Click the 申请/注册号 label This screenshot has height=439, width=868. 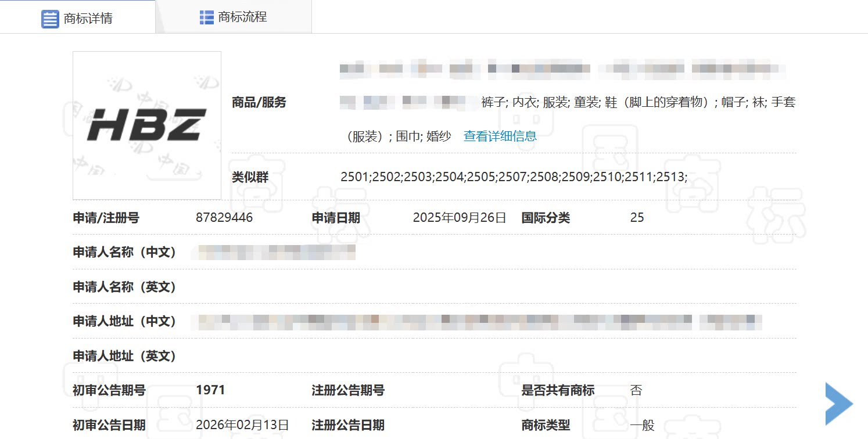click(106, 218)
